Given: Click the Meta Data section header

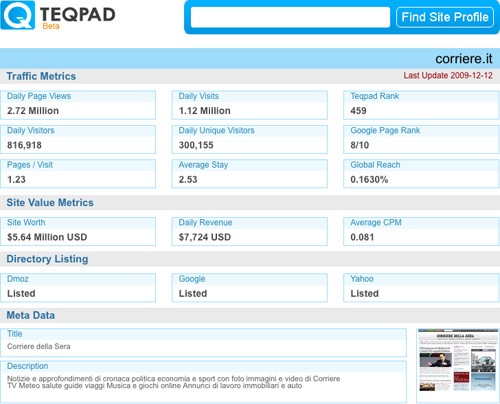Looking at the screenshot, I should (31, 315).
